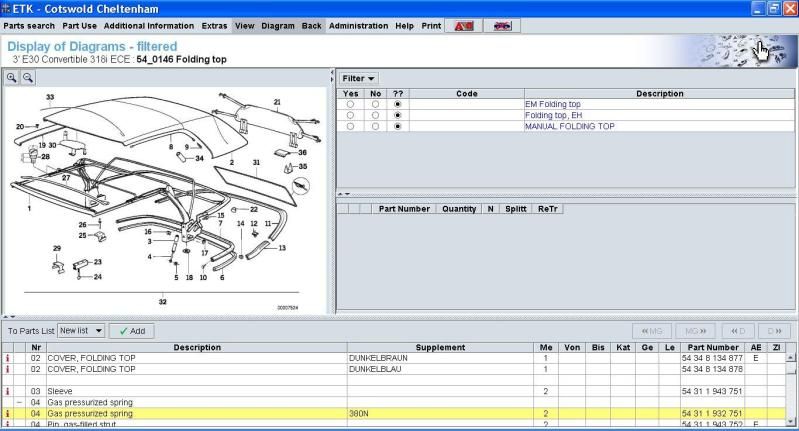Viewport: 799px width, 431px height.
Task: Click Folding top, EH description text
Action: coord(553,116)
